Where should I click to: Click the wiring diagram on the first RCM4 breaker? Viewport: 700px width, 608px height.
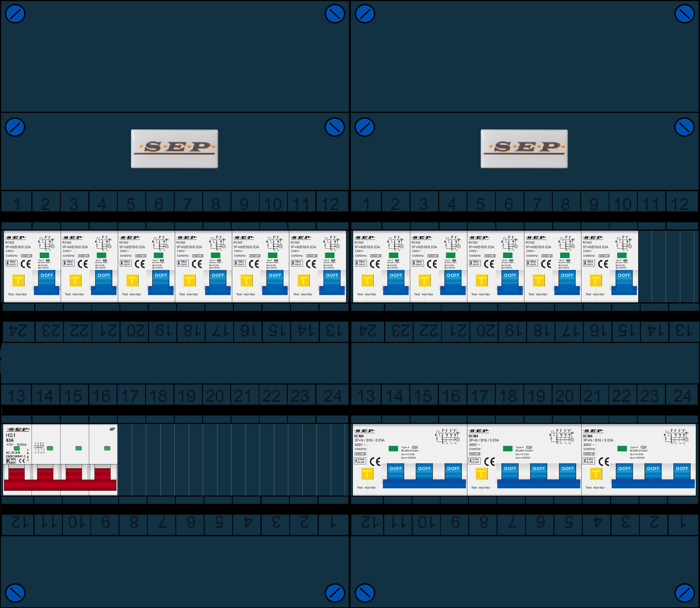(x=448, y=437)
